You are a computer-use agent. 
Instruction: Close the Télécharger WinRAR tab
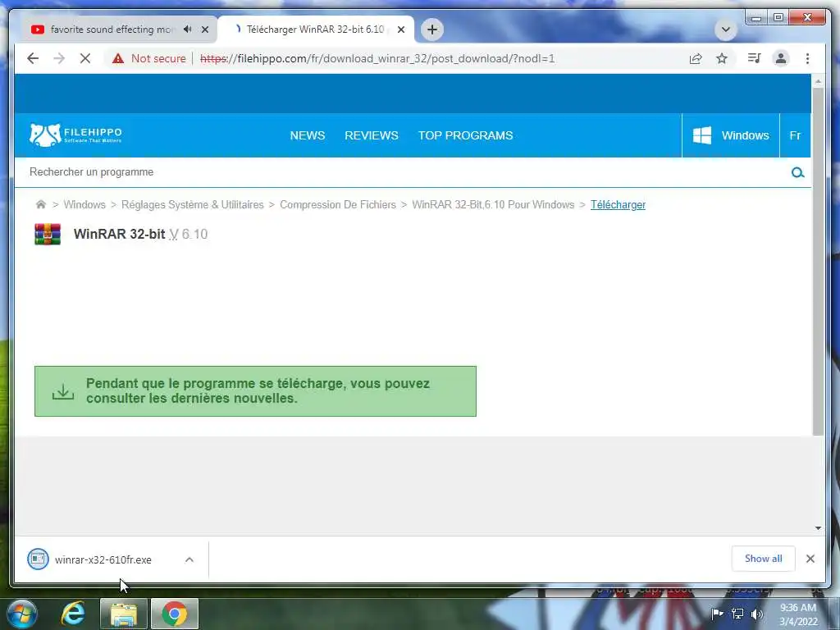[x=400, y=30]
